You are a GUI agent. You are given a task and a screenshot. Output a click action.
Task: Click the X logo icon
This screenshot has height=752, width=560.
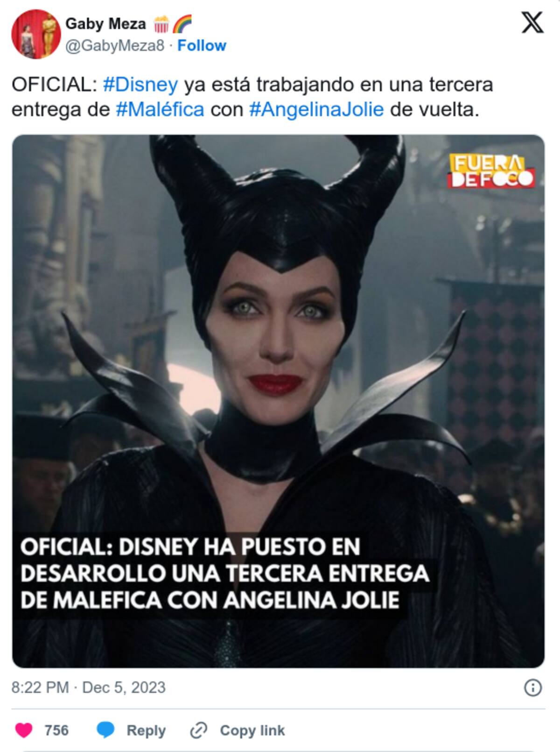(x=532, y=23)
